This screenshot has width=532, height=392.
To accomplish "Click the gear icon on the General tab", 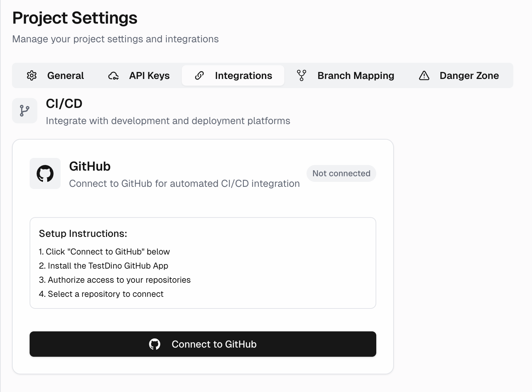I will (x=32, y=75).
